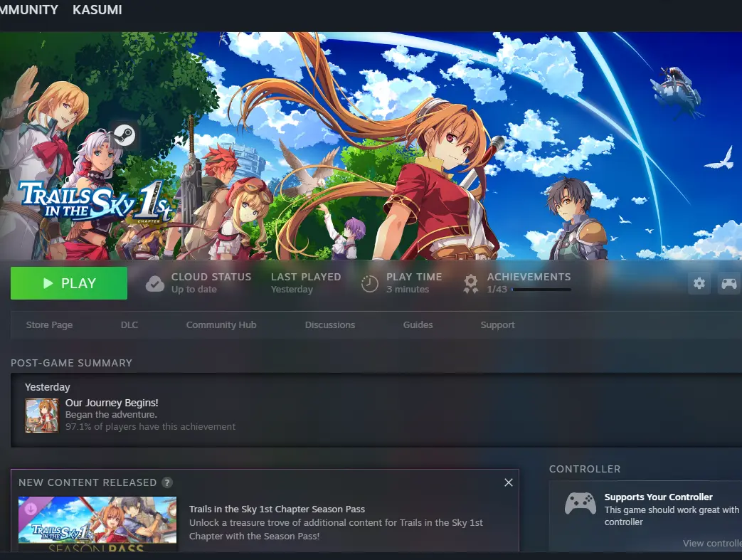The width and height of the screenshot is (742, 560).
Task: Open the Guides tab
Action: (418, 324)
